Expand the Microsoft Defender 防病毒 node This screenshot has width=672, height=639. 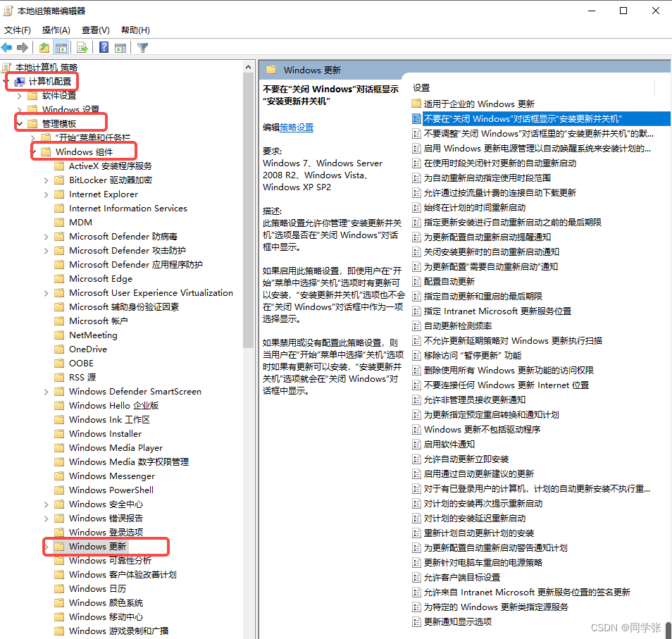(x=46, y=237)
